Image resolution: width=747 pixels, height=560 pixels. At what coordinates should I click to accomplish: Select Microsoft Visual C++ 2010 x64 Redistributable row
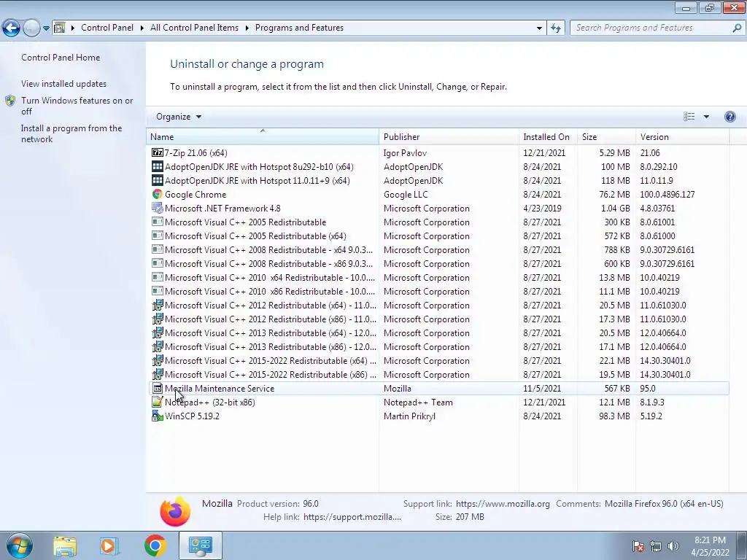(438, 277)
